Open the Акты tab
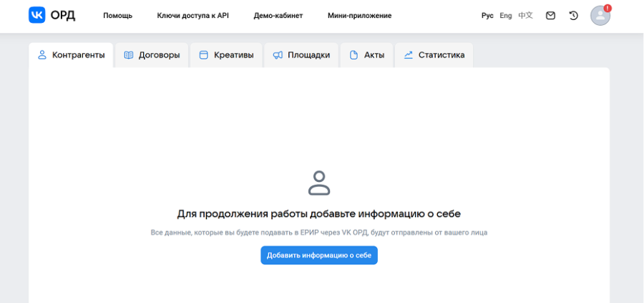This screenshot has height=303, width=644. [x=367, y=55]
